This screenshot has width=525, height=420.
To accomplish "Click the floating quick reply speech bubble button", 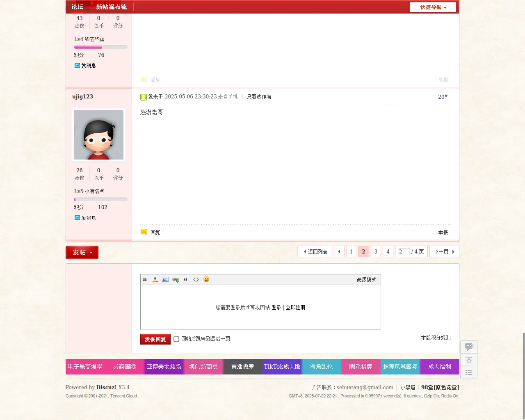I will [x=469, y=347].
